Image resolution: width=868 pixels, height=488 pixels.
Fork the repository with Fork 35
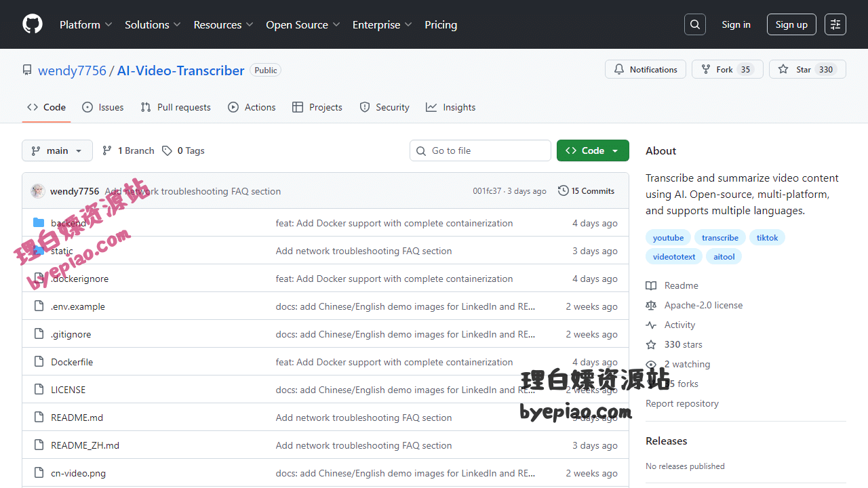pyautogui.click(x=728, y=69)
